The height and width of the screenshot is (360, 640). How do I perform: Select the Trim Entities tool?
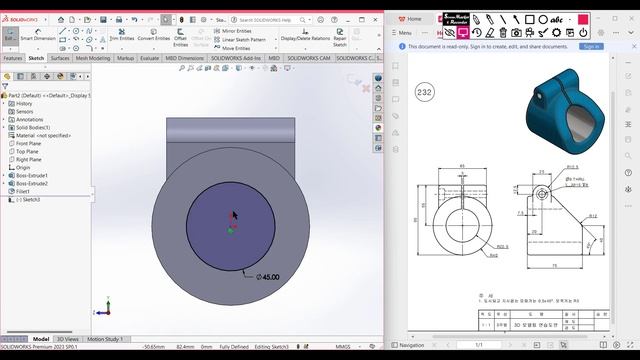coord(122,35)
